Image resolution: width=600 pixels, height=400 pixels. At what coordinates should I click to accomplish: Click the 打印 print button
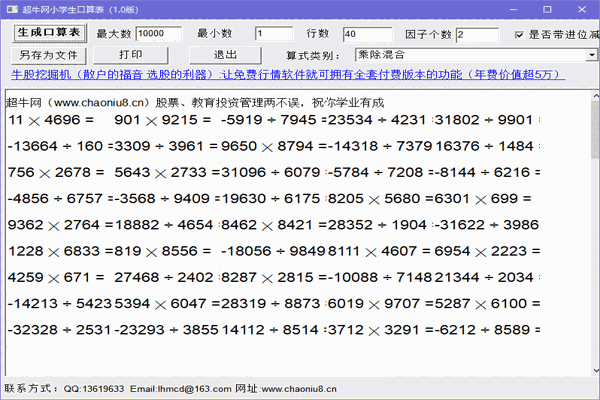point(130,55)
